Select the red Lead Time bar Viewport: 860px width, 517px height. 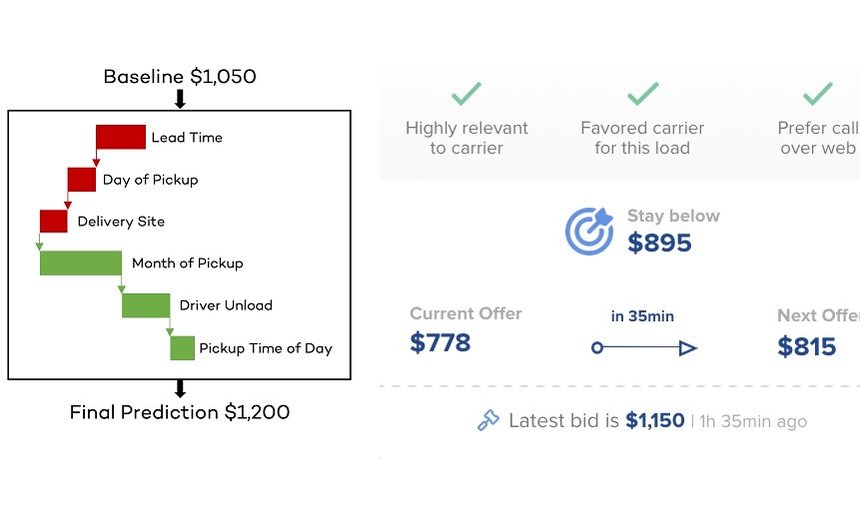pos(121,137)
